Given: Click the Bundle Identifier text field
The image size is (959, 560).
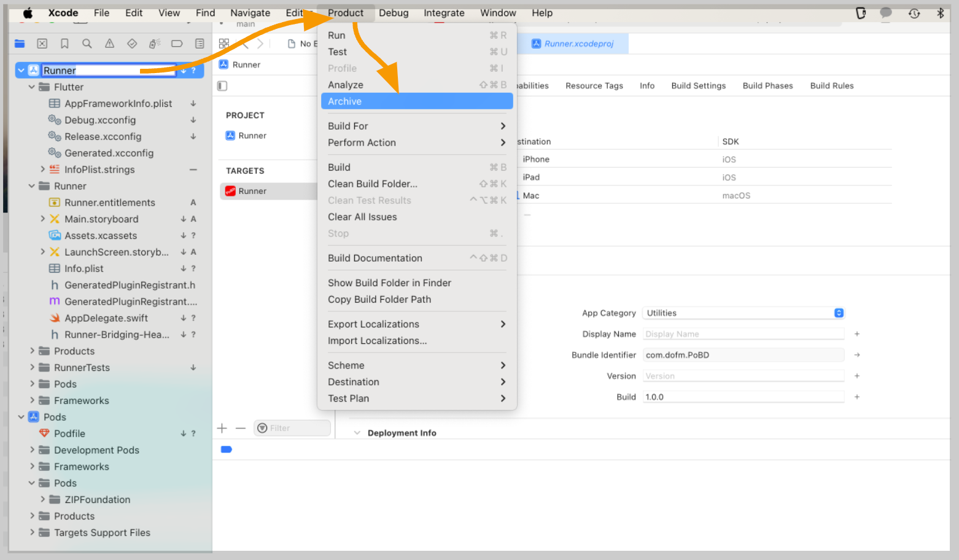Looking at the screenshot, I should (x=744, y=355).
